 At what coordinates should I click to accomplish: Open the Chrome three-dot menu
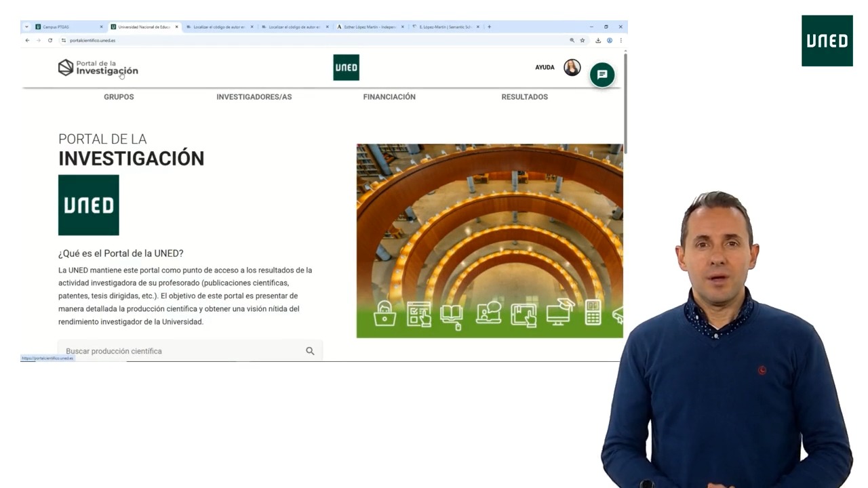click(x=620, y=40)
